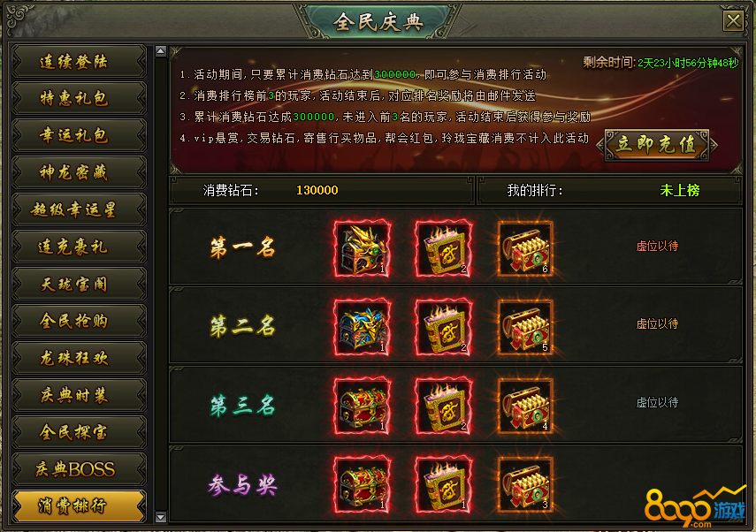
Task: Select the second place gold ingot chest
Action: (525, 327)
